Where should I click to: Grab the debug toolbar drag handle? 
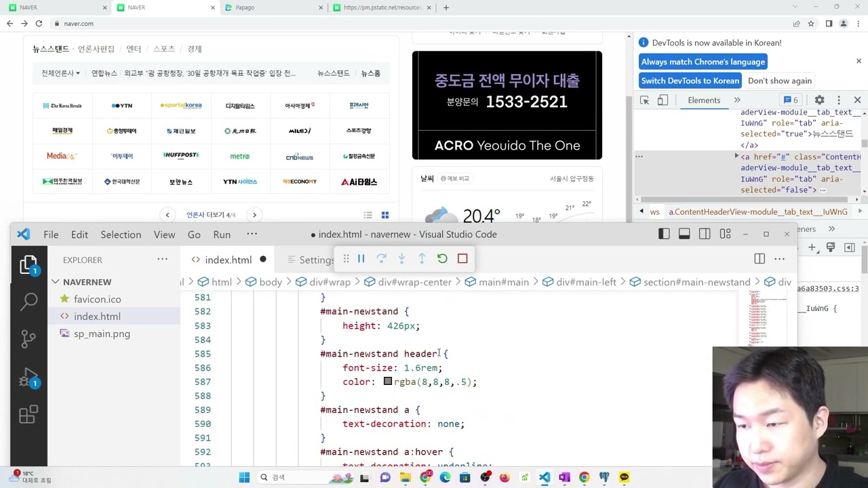pos(346,258)
